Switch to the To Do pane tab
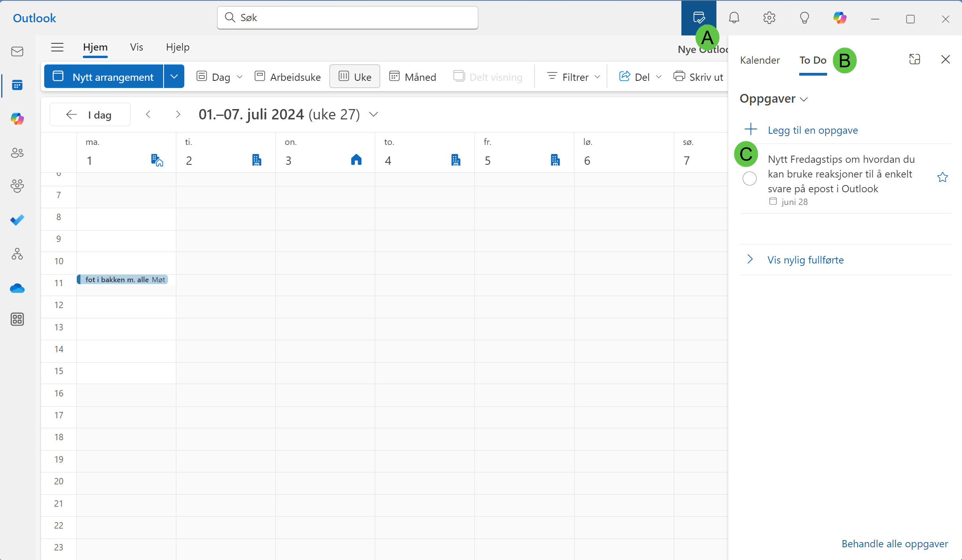This screenshot has width=962, height=560. pos(813,60)
